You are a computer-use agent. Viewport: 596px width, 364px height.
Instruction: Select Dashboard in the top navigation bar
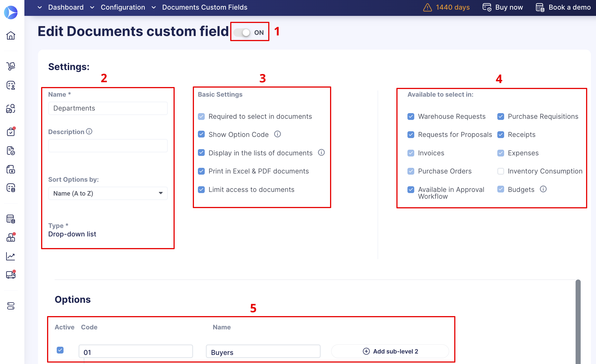[66, 7]
